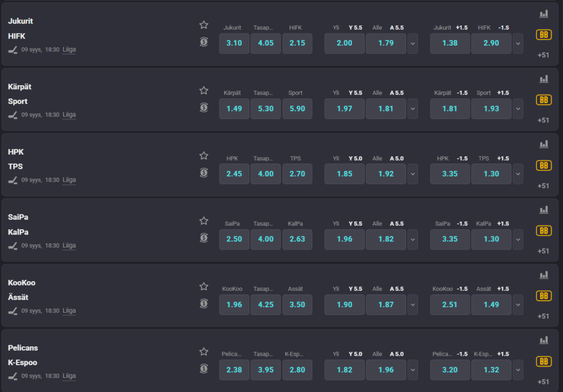Open the stats bar icon for SaiPa–KalPa
The height and width of the screenshot is (392, 563).
tap(544, 209)
